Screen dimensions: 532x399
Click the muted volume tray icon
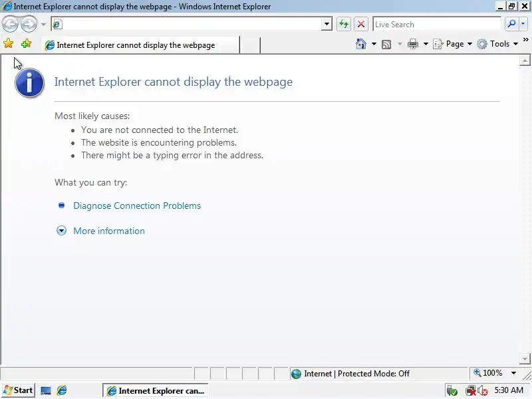tap(483, 391)
